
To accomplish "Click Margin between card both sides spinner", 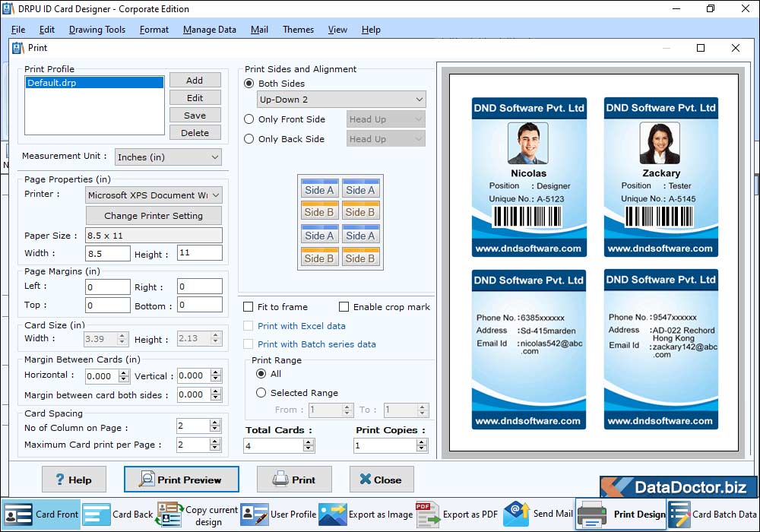I will point(216,394).
